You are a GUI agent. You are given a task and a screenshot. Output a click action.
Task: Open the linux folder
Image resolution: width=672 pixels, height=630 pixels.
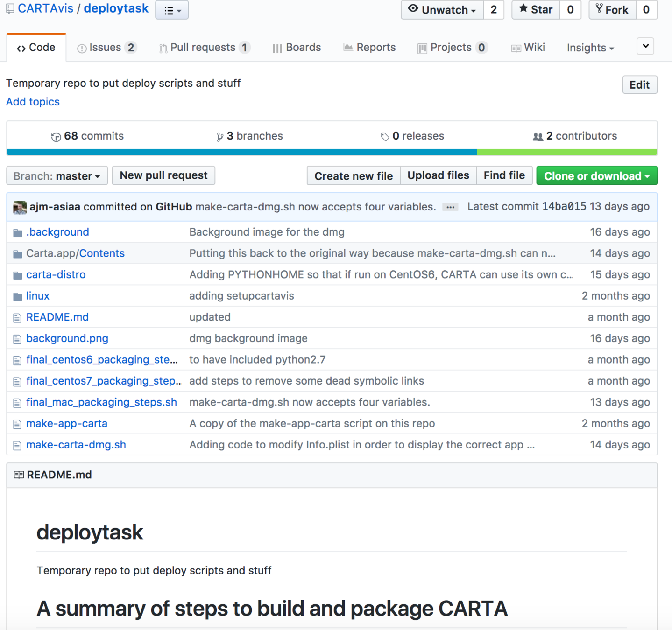coord(37,296)
